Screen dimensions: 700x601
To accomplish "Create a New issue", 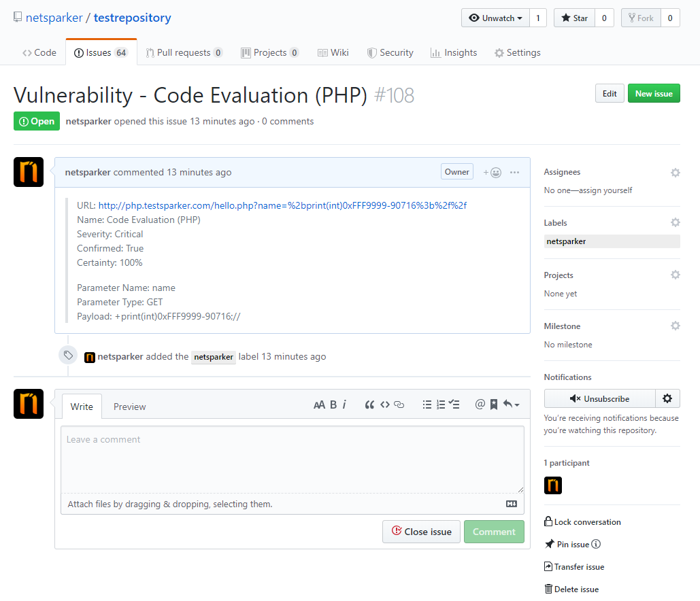I will (654, 93).
